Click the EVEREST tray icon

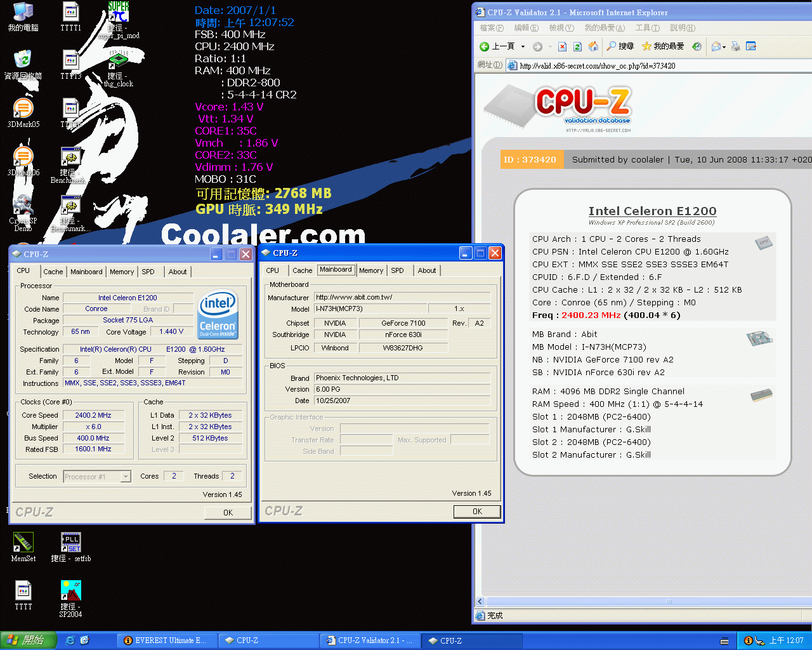click(x=748, y=640)
